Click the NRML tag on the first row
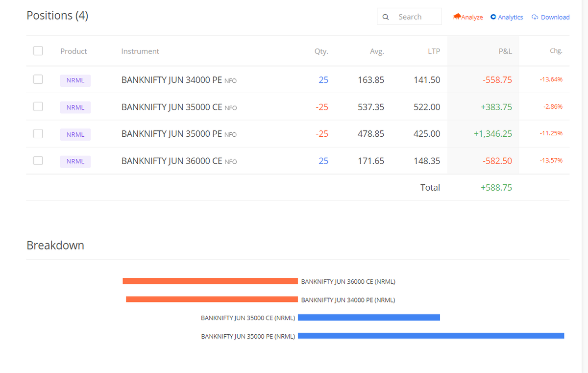Screen dimensions: 588x373 (75, 80)
